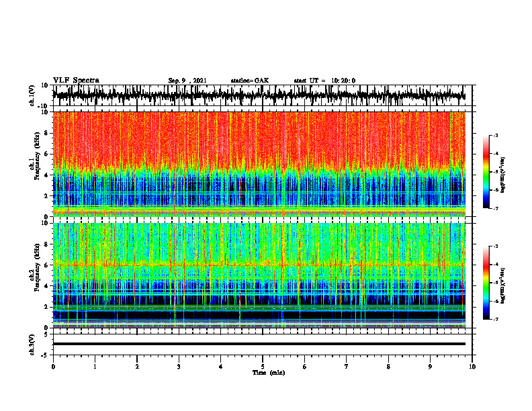Viewport: 532px width, 411px height.
Task: Click the ch.1 spectrogram plot area
Action: [259, 164]
